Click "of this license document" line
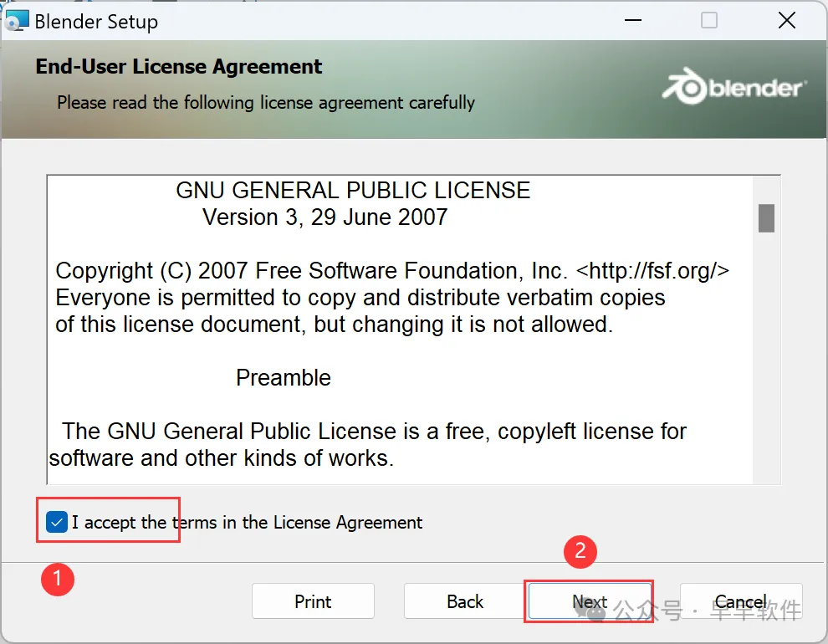 [x=334, y=325]
